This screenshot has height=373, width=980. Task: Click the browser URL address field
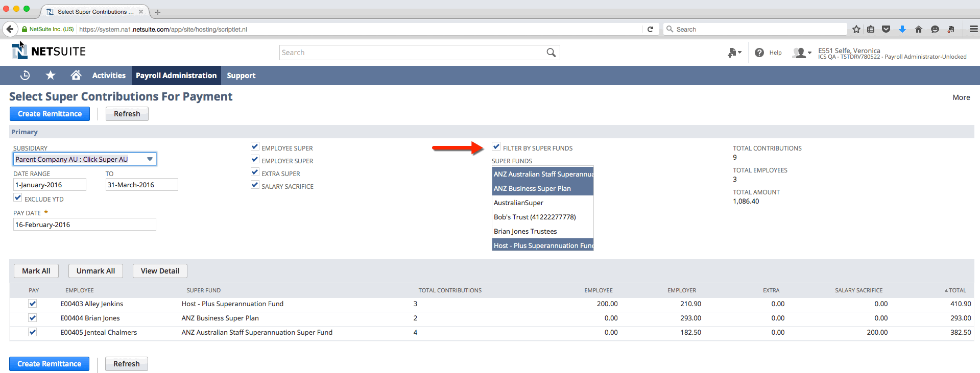point(360,29)
